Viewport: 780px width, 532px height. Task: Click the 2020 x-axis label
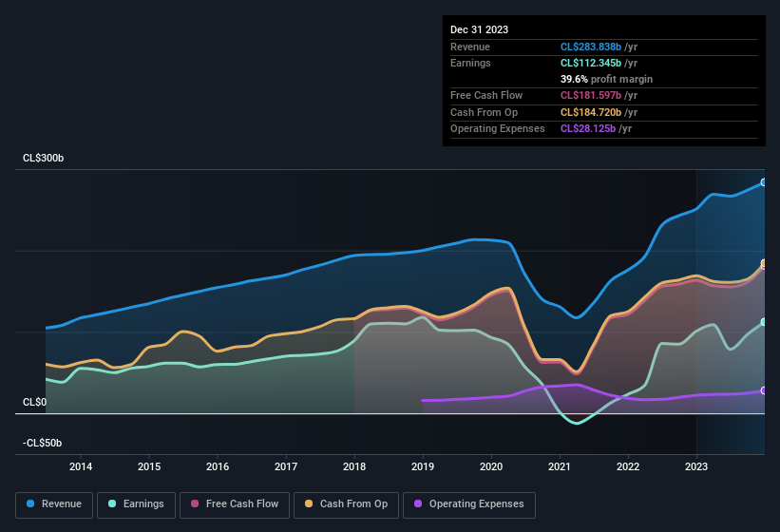(x=491, y=466)
